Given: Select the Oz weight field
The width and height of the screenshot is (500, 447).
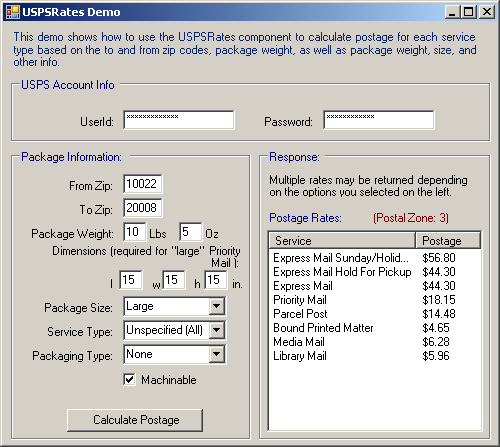Looking at the screenshot, I should coord(191,232).
